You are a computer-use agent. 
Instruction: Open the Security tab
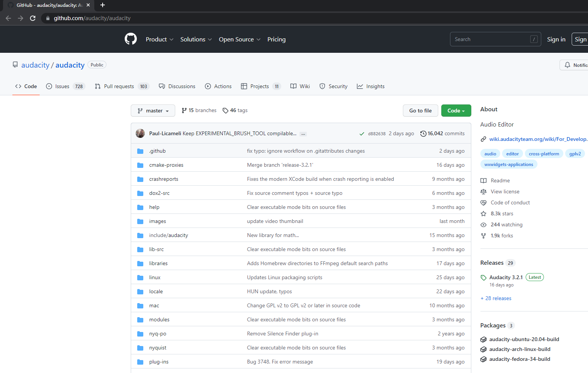pos(333,87)
